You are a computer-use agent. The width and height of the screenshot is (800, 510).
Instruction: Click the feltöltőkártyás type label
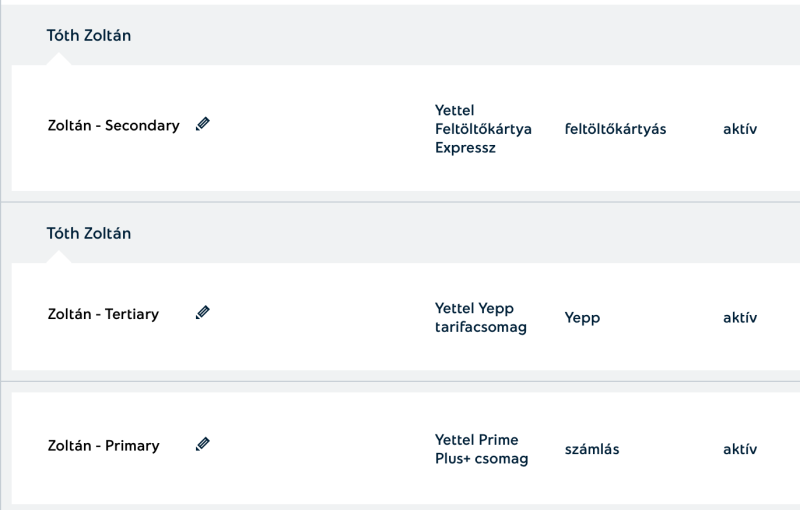615,129
